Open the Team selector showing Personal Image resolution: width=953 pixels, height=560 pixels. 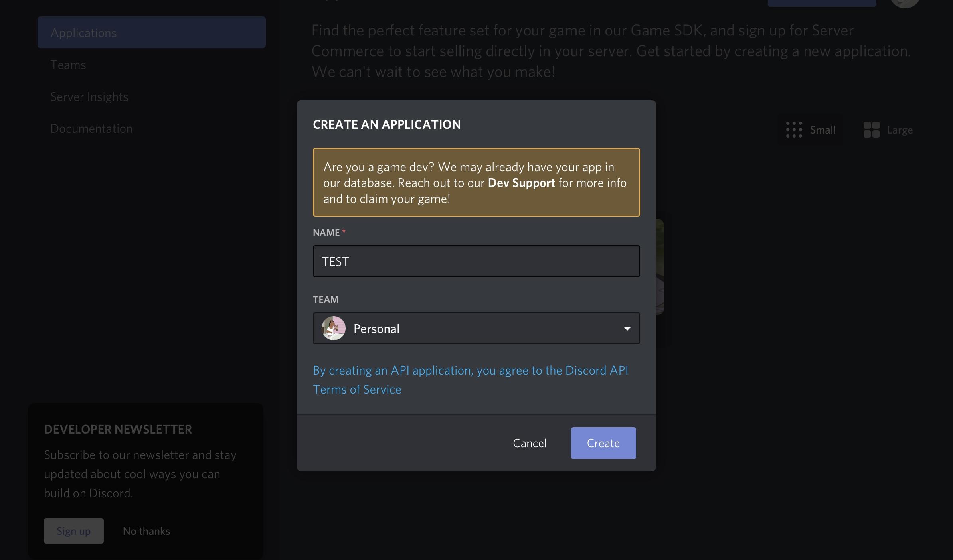[476, 328]
